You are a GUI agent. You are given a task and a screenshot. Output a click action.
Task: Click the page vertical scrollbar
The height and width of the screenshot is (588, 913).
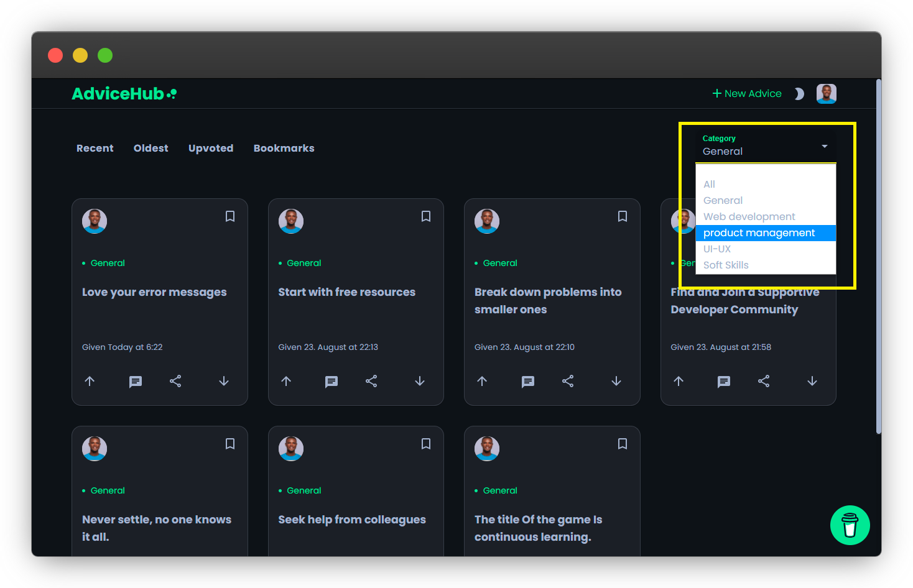878,256
